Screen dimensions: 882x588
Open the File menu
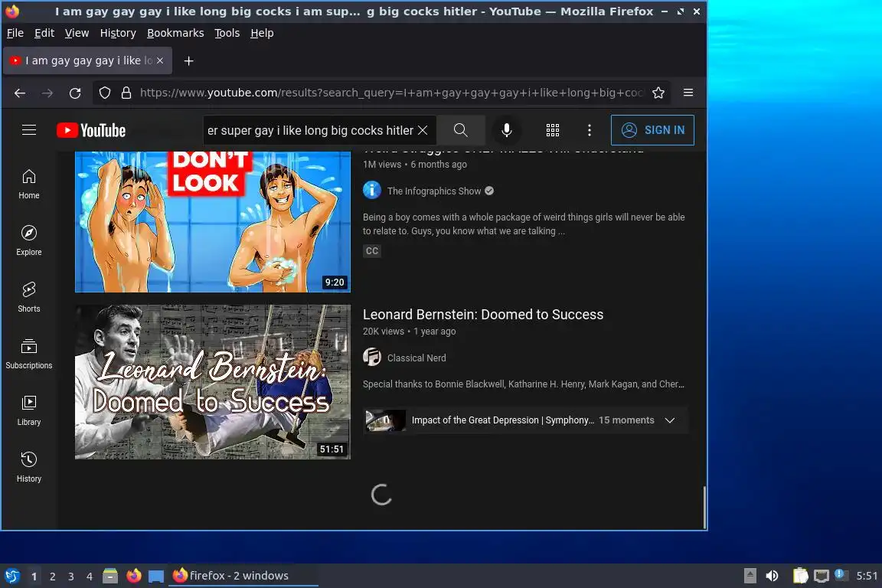[x=15, y=33]
